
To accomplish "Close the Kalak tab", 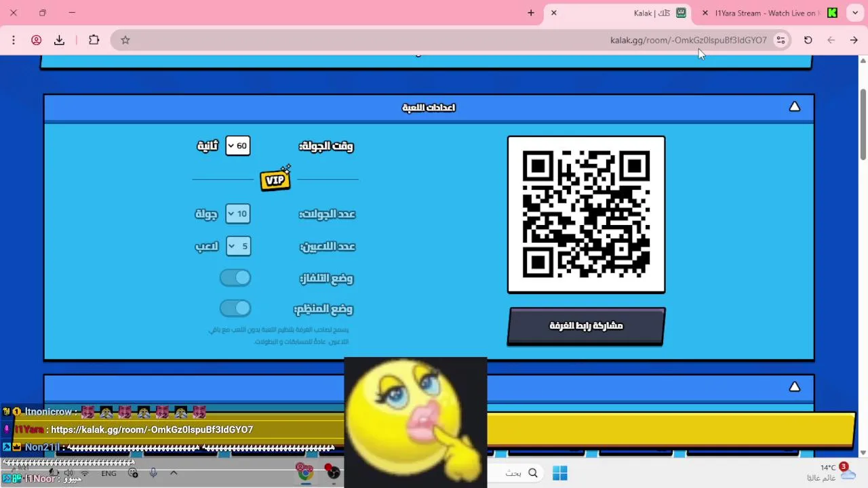I will 554,13.
